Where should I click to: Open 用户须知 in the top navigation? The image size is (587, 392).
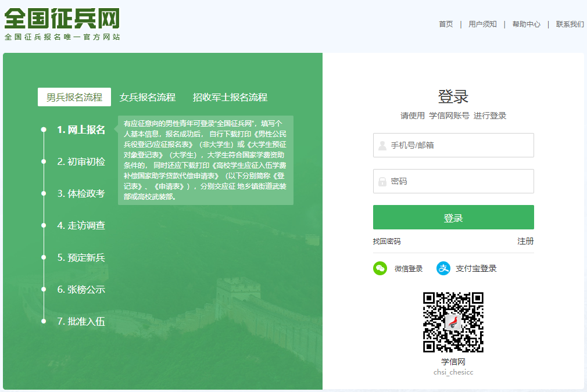[x=482, y=24]
